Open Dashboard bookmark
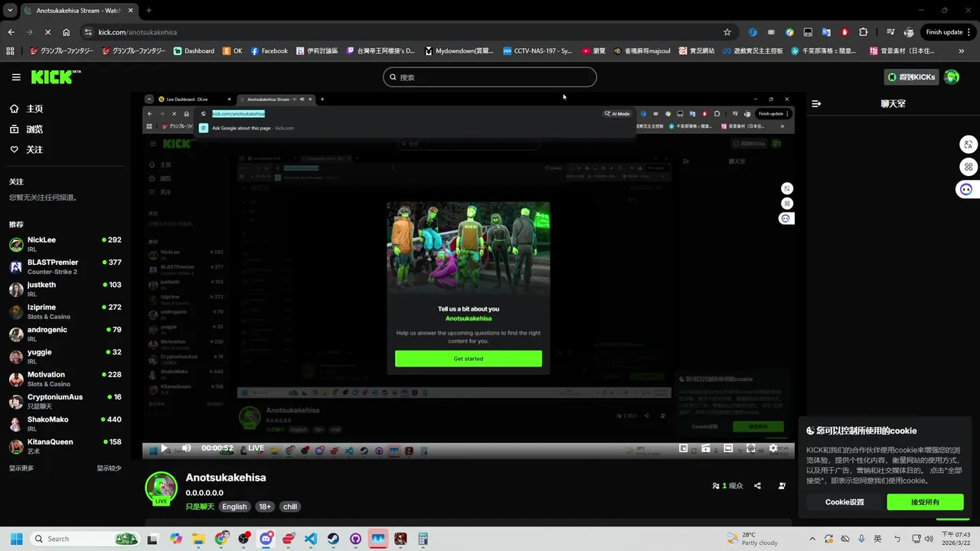The width and height of the screenshot is (980, 551). 194,51
